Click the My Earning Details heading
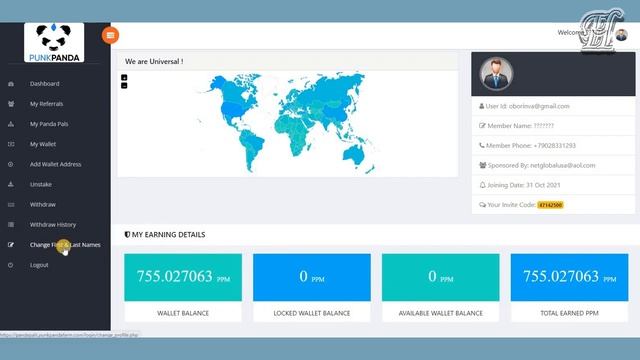Viewport: 640px width, 360px height. tap(165, 235)
